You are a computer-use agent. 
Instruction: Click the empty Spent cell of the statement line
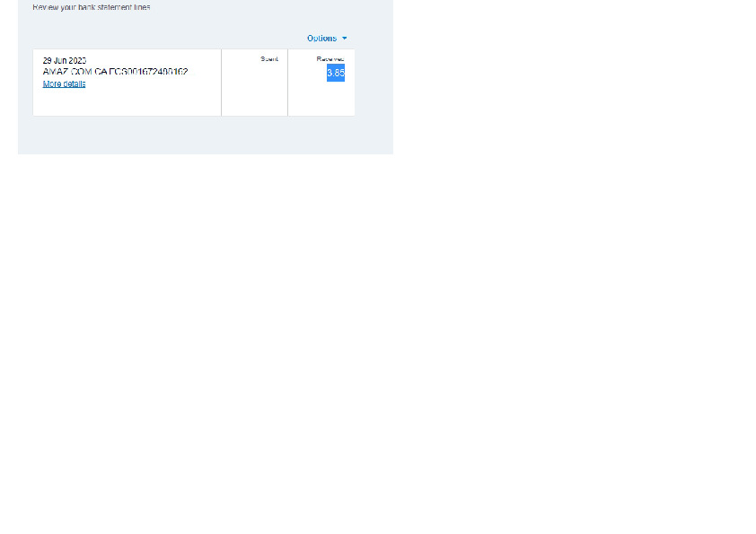(x=254, y=90)
